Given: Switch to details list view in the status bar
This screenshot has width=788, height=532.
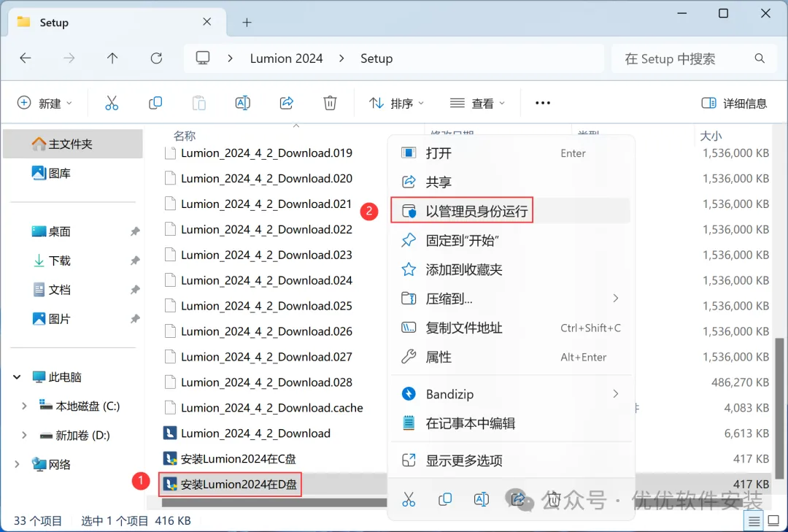Looking at the screenshot, I should (x=754, y=522).
